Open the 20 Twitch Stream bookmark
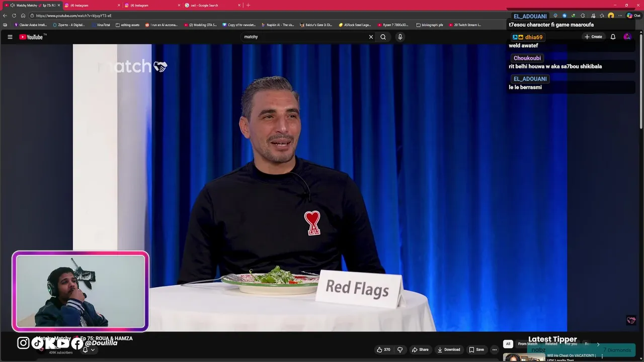Image resolution: width=644 pixels, height=362 pixels. pyautogui.click(x=464, y=25)
